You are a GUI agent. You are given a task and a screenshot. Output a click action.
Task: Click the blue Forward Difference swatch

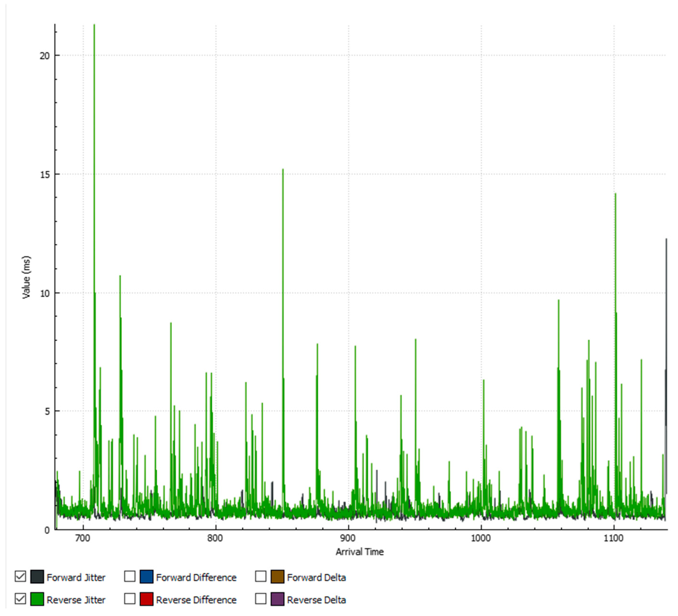146,577
